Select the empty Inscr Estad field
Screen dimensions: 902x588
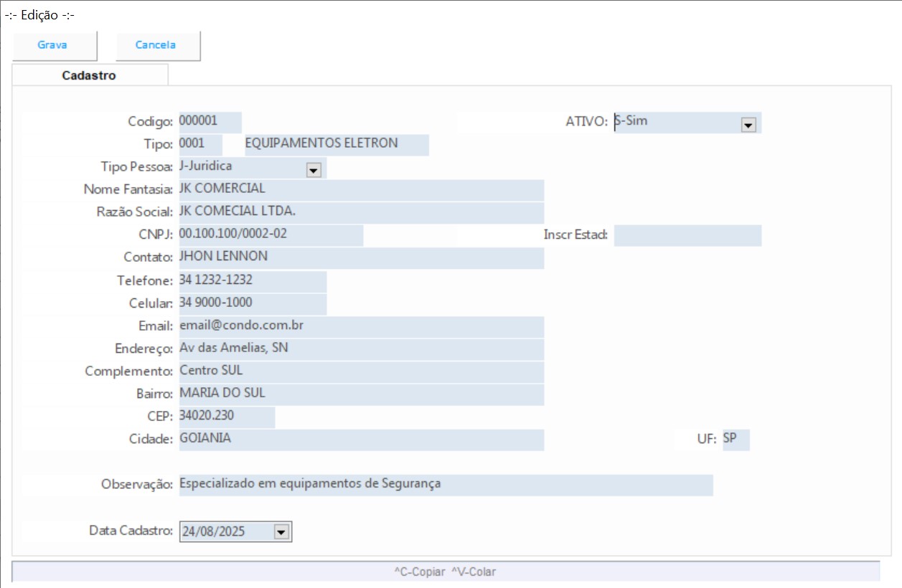pos(687,235)
